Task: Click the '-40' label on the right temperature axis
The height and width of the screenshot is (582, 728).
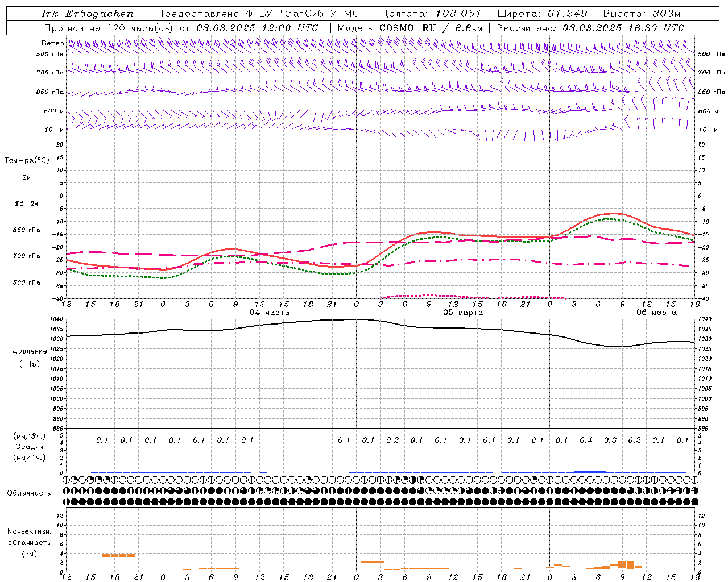Action: [x=704, y=298]
